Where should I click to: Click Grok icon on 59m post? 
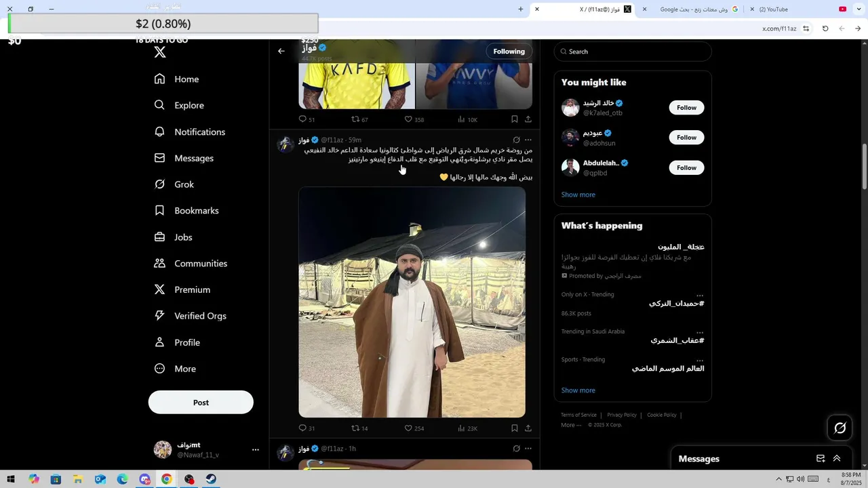(516, 140)
